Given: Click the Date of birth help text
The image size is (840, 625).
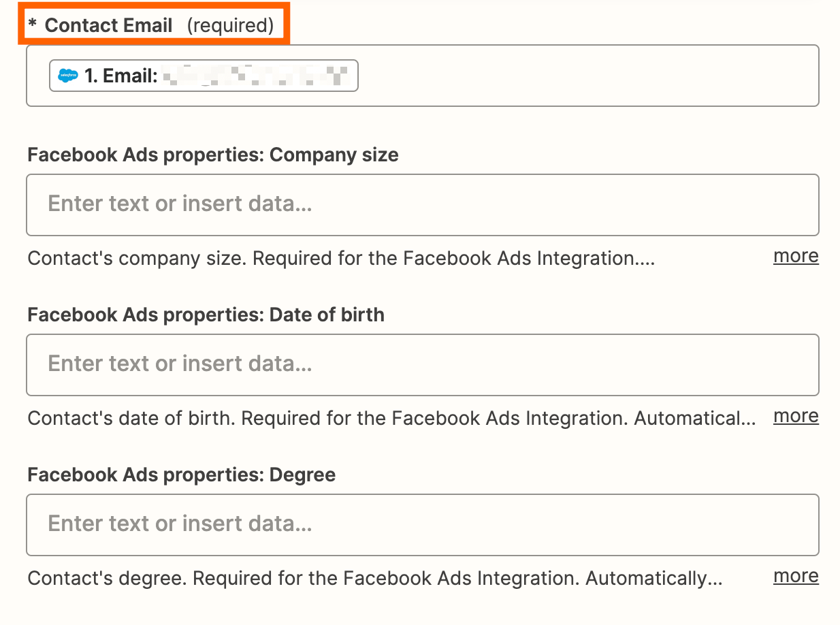Looking at the screenshot, I should (391, 418).
